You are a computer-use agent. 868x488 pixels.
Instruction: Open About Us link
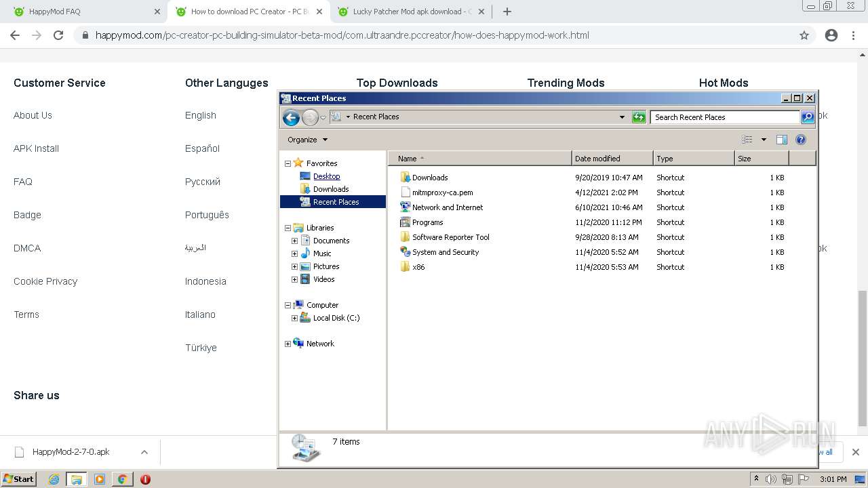[33, 115]
